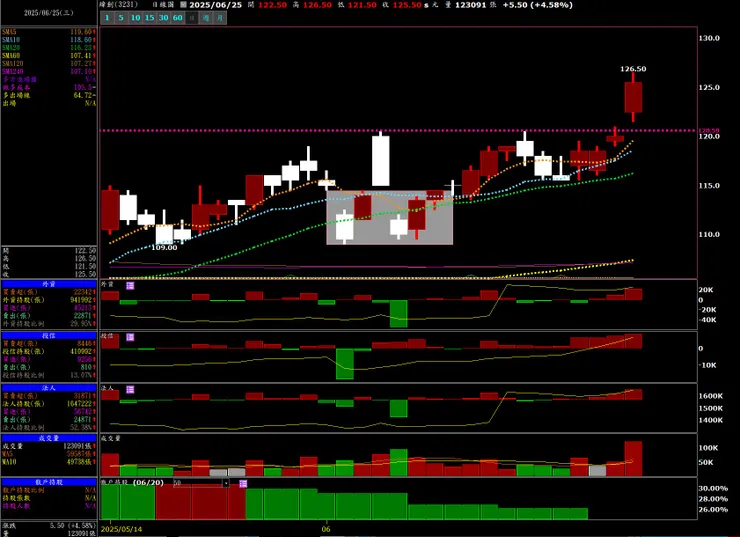
Task: Switch to the 30-minute timeframe
Action: pos(163,18)
